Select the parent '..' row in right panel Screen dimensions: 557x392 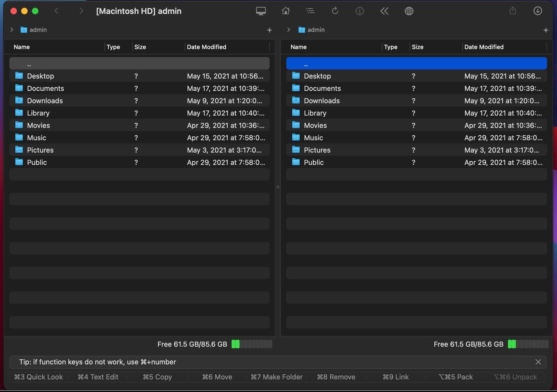tap(416, 63)
